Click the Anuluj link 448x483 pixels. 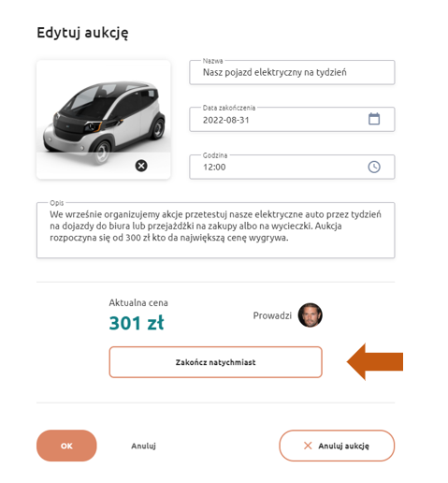pyautogui.click(x=143, y=446)
